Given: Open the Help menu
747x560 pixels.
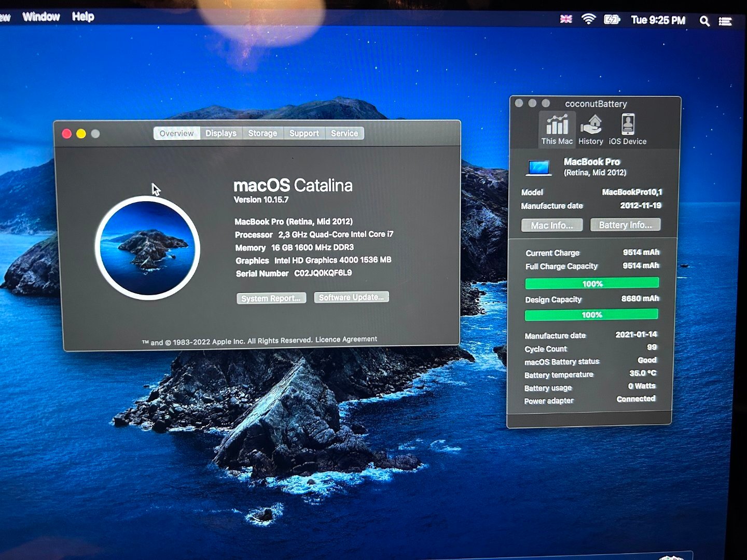Looking at the screenshot, I should point(83,17).
